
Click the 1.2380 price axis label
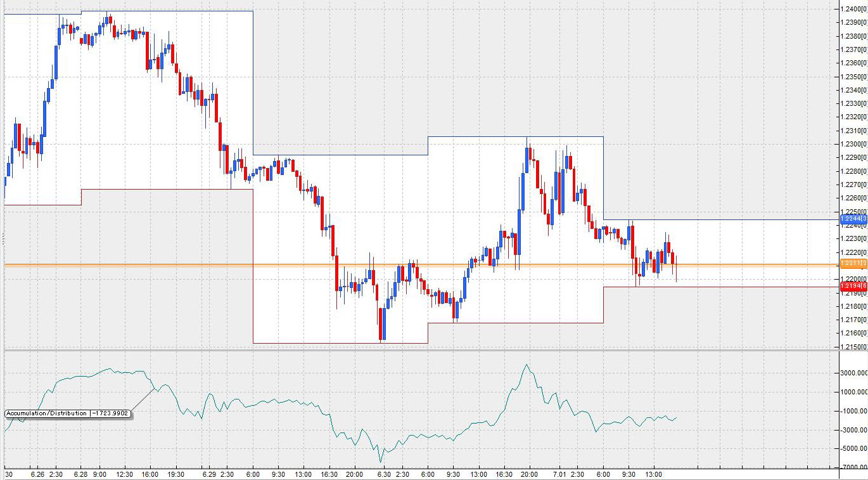coord(853,36)
